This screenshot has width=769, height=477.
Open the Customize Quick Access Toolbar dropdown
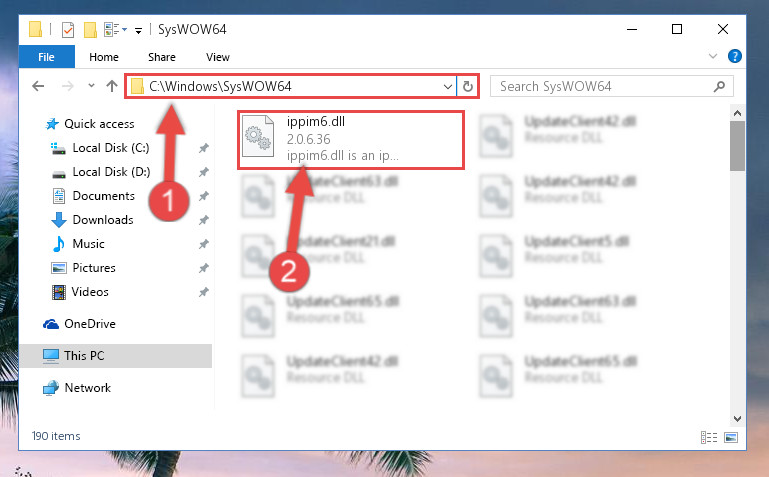pyautogui.click(x=138, y=31)
